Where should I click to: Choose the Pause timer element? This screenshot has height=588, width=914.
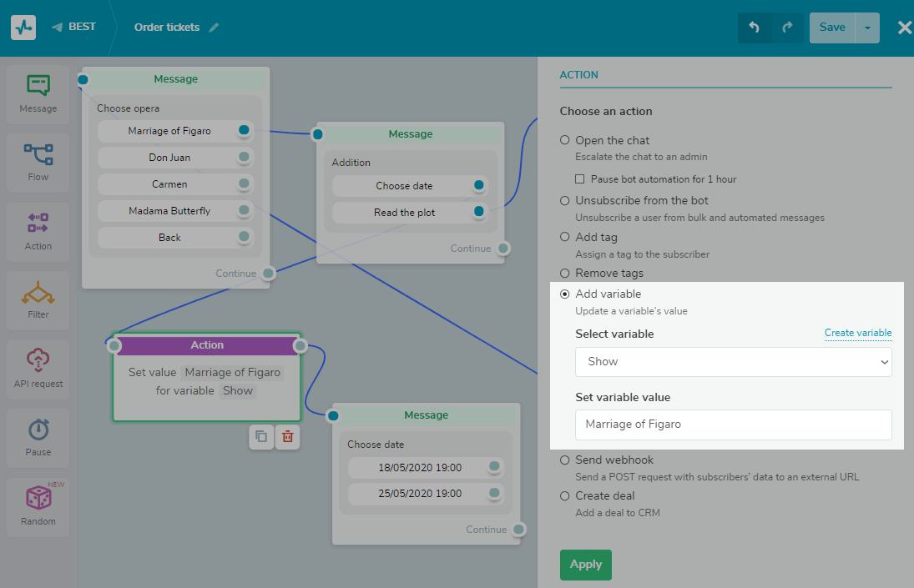(x=38, y=430)
